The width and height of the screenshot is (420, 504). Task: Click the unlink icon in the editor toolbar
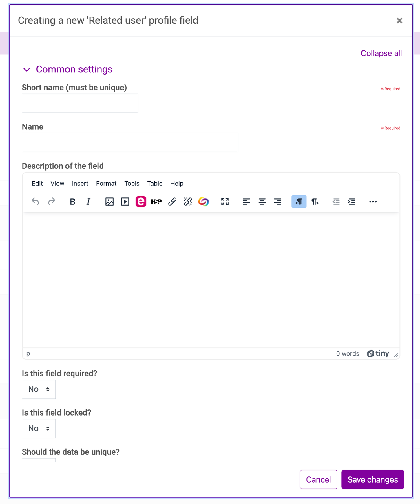point(188,202)
